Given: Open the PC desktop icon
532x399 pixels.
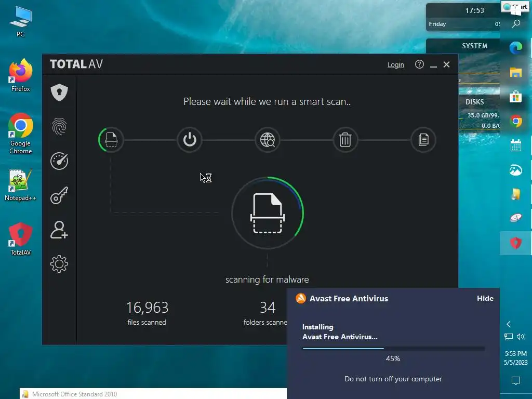Looking at the screenshot, I should pyautogui.click(x=20, y=22).
